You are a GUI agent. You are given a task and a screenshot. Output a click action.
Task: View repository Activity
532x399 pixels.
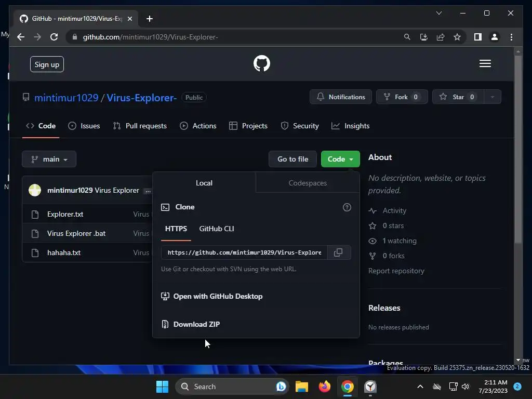click(388, 211)
